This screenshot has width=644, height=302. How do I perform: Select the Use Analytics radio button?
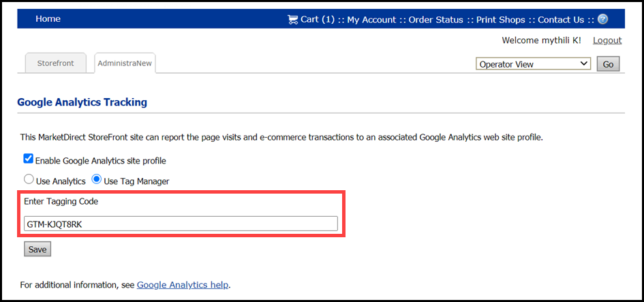point(29,181)
